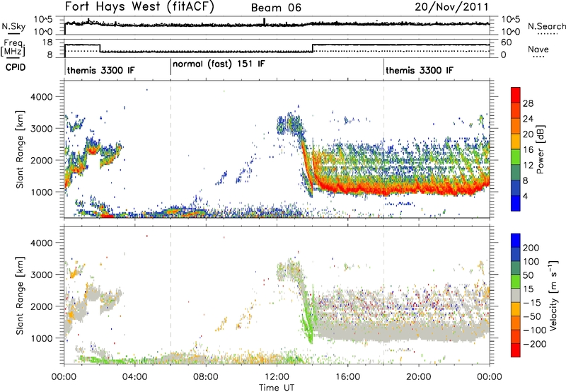Click the "Nave" legend label
This screenshot has width=566, height=392.
(538, 50)
